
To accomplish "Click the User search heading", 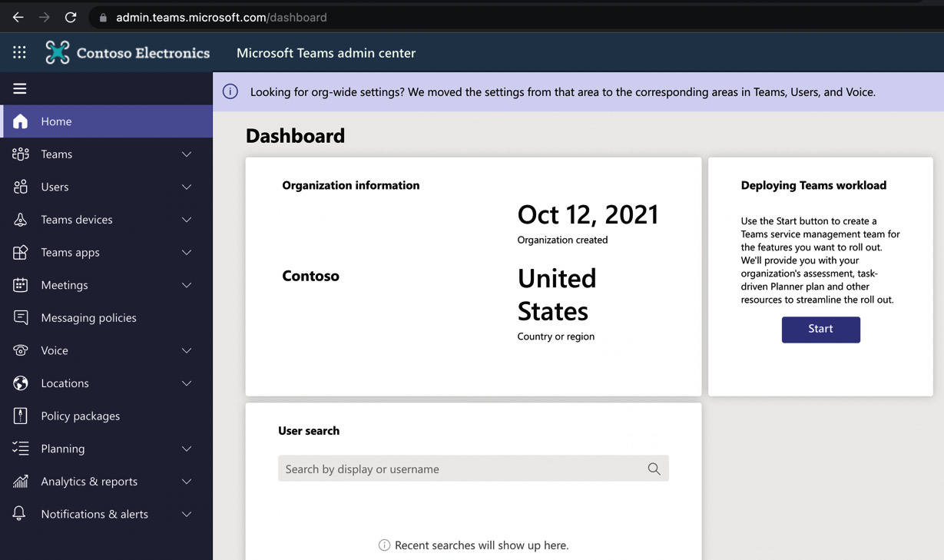I will pos(309,431).
